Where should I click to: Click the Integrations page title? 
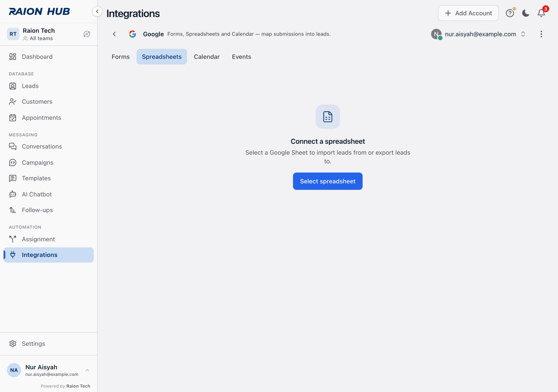tap(133, 14)
